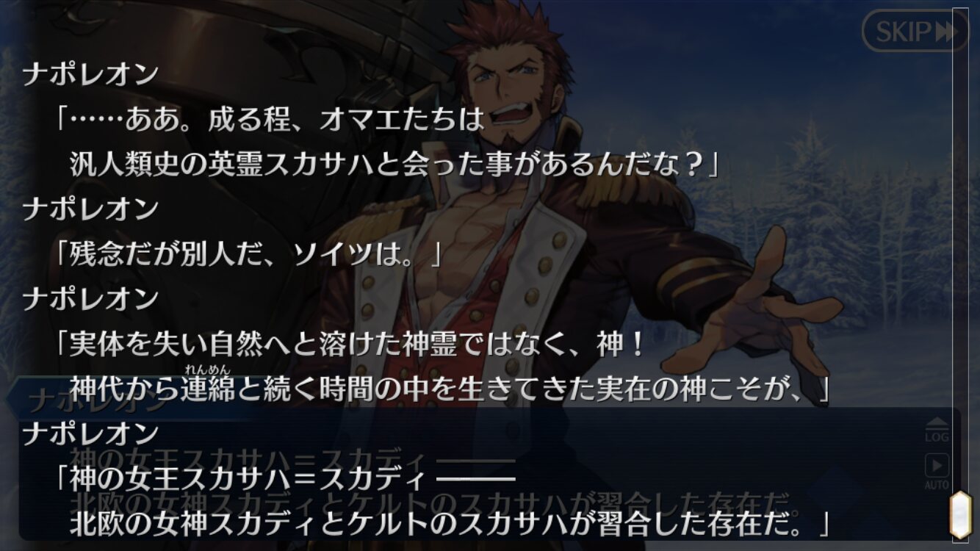The height and width of the screenshot is (551, 980).
Task: Click the fast-forward arrows on SKIP
Action: 945,32
